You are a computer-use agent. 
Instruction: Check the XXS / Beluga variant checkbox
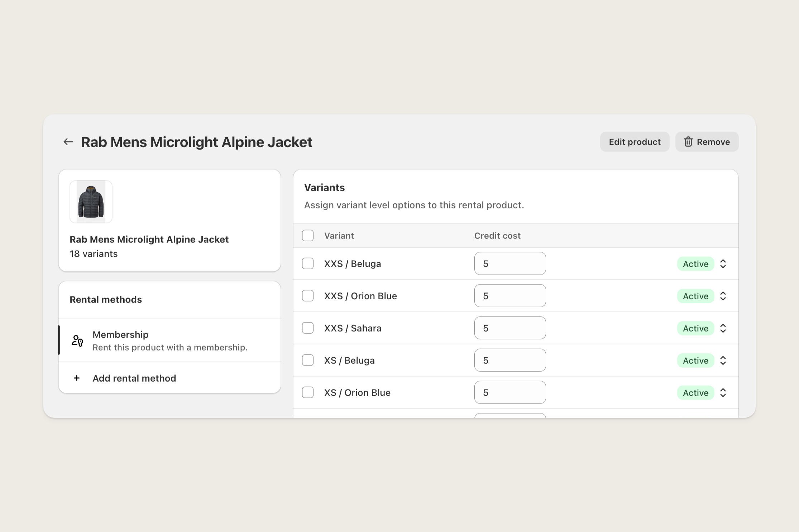tap(308, 263)
